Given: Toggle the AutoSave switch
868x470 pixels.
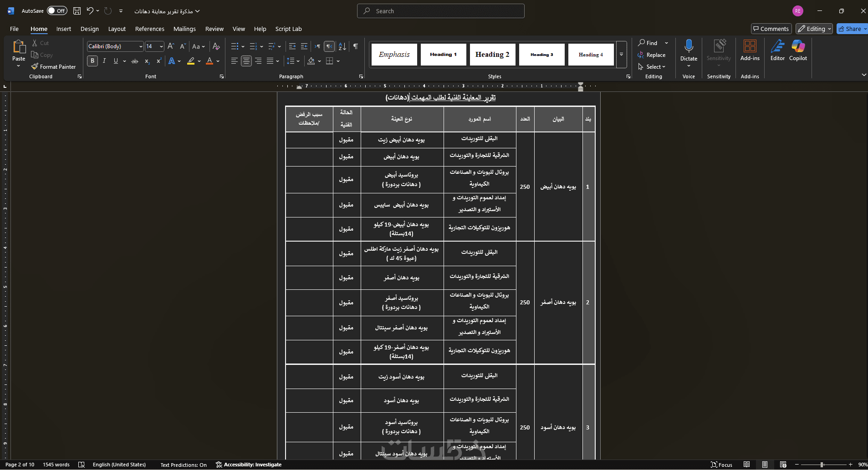Looking at the screenshot, I should click(57, 11).
